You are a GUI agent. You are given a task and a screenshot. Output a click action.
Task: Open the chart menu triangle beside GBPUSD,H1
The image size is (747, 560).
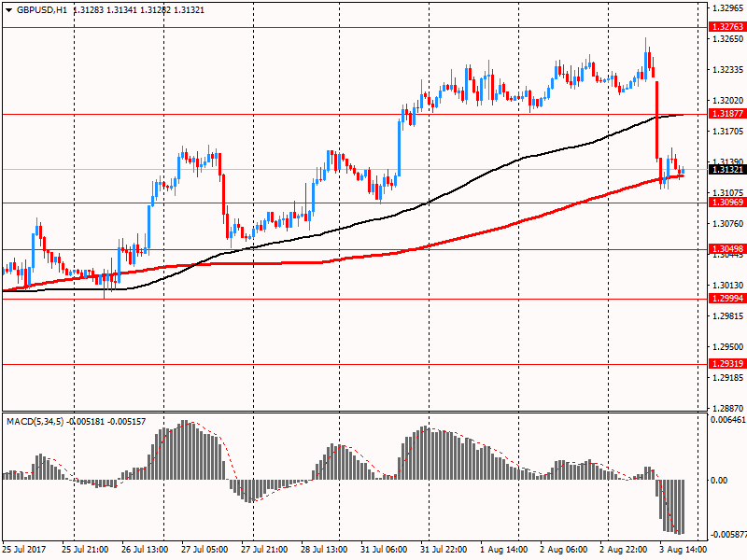pos(8,10)
